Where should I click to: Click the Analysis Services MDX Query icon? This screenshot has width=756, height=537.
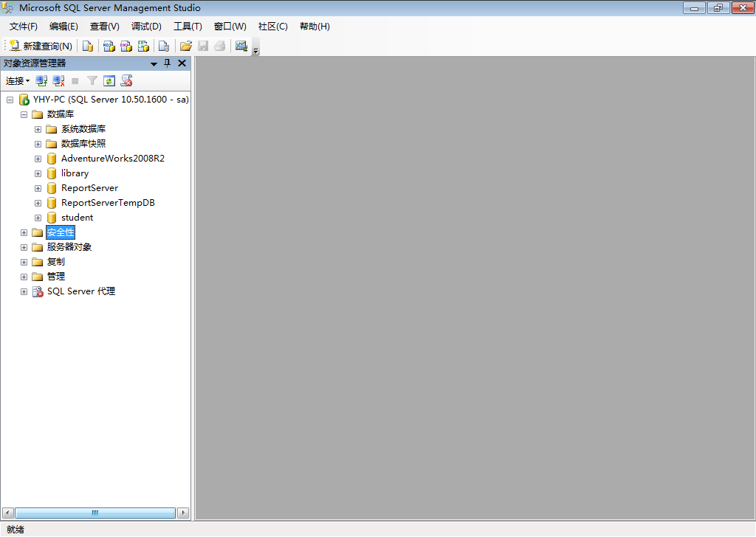(109, 46)
